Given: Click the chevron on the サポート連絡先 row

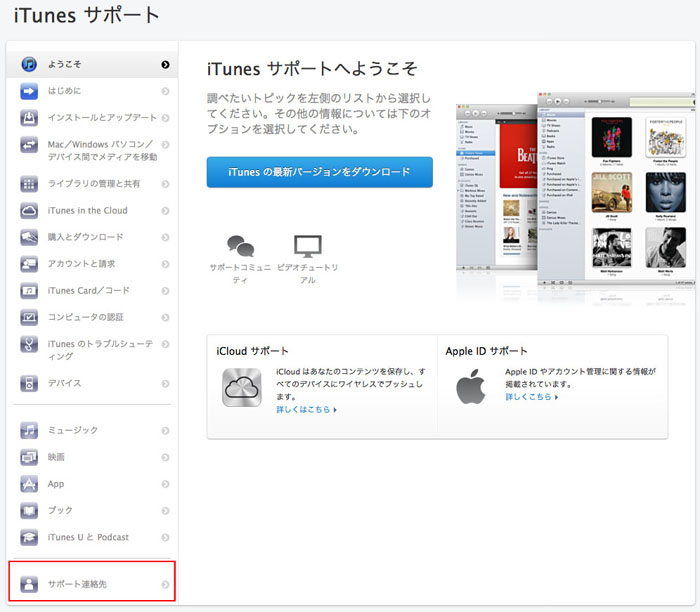Looking at the screenshot, I should (x=165, y=584).
